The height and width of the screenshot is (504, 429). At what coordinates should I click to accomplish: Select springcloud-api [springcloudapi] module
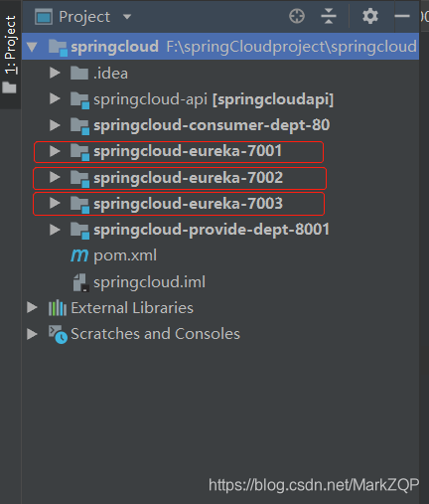214,99
